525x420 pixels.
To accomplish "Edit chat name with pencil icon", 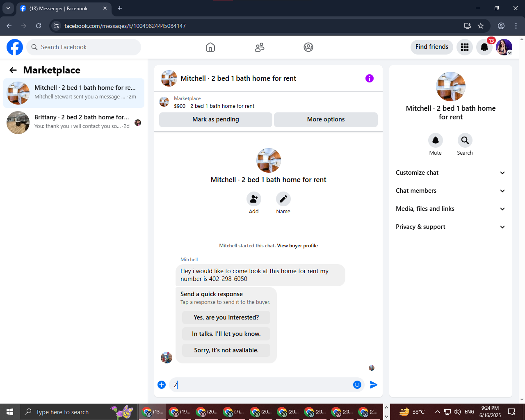I will pyautogui.click(x=283, y=199).
